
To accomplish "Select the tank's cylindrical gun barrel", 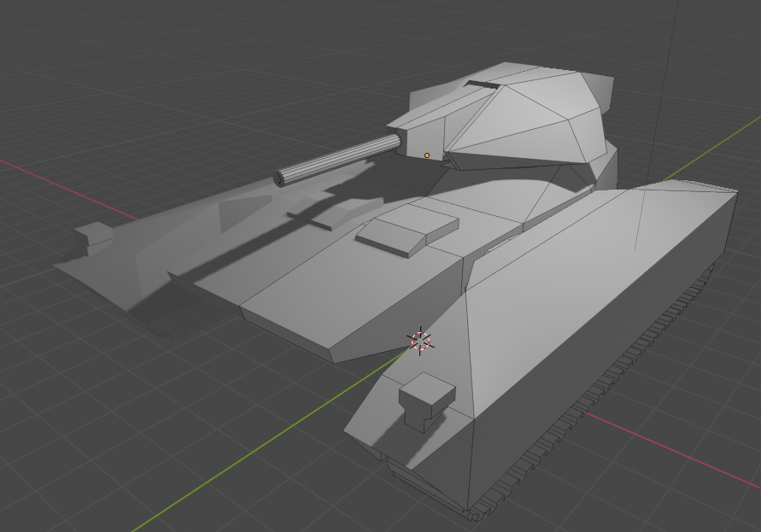I will tap(339, 161).
